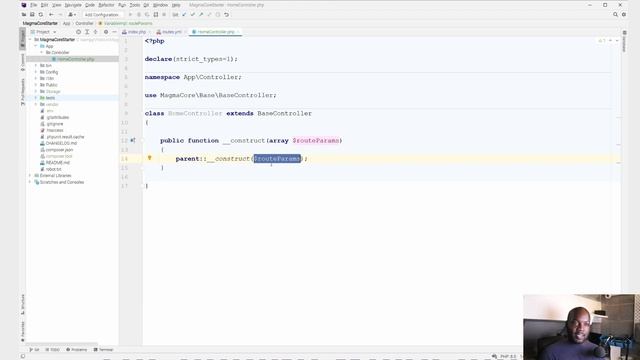The image size is (640, 360).
Task: Expand Scratches and Consoles node
Action: 30,182
